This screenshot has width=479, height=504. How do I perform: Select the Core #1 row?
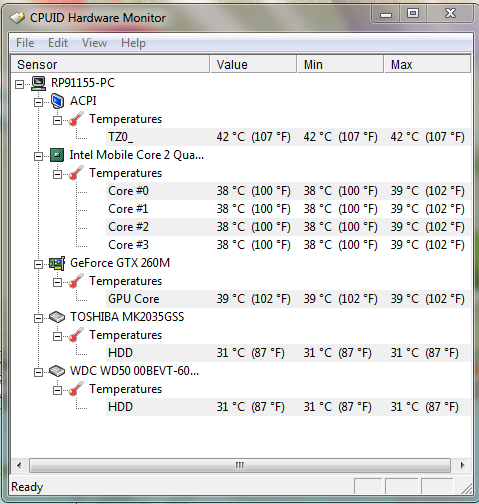pyautogui.click(x=288, y=209)
